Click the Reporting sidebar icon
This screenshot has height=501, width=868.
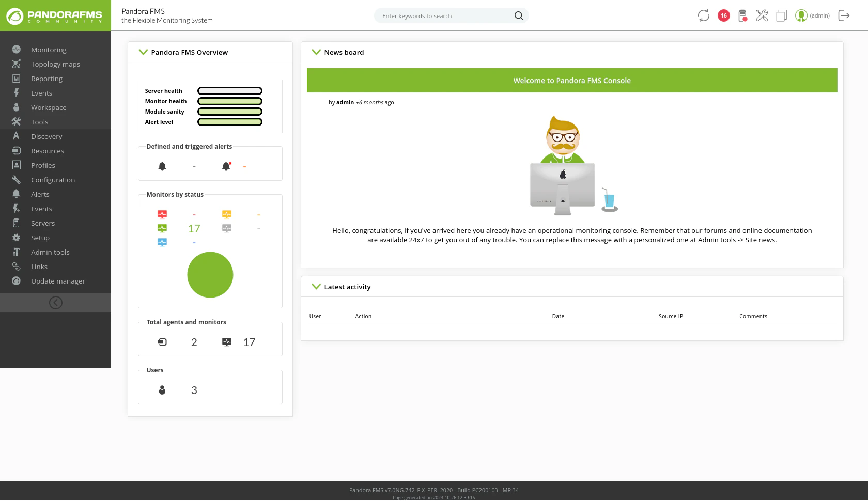pyautogui.click(x=17, y=79)
